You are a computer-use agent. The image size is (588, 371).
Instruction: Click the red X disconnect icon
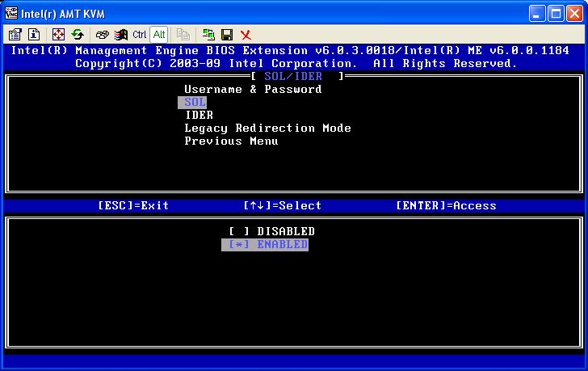tap(246, 35)
